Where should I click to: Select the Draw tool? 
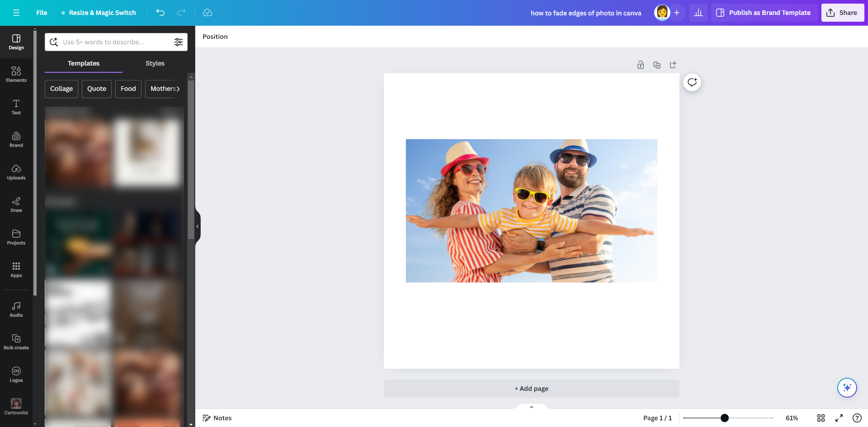point(16,205)
